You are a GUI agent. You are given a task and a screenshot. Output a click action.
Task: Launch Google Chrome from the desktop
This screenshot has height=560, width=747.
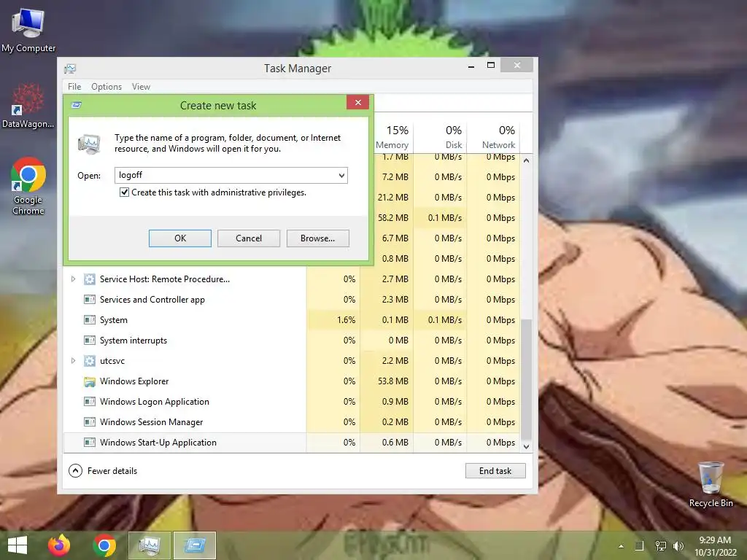[28, 186]
